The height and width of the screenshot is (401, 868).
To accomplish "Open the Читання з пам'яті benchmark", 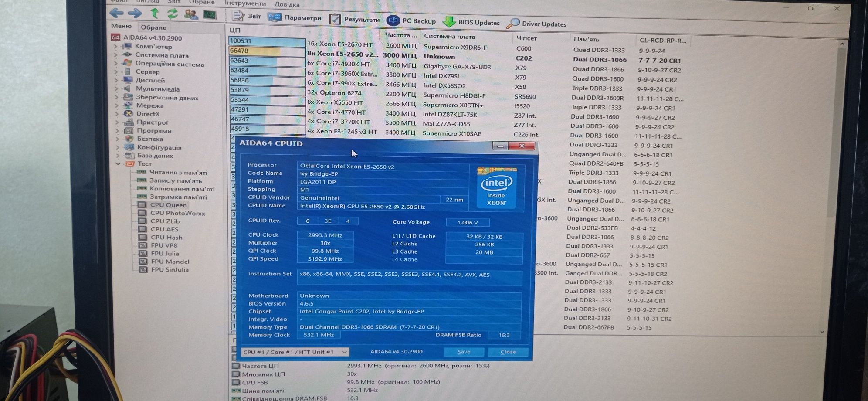I will pyautogui.click(x=178, y=173).
